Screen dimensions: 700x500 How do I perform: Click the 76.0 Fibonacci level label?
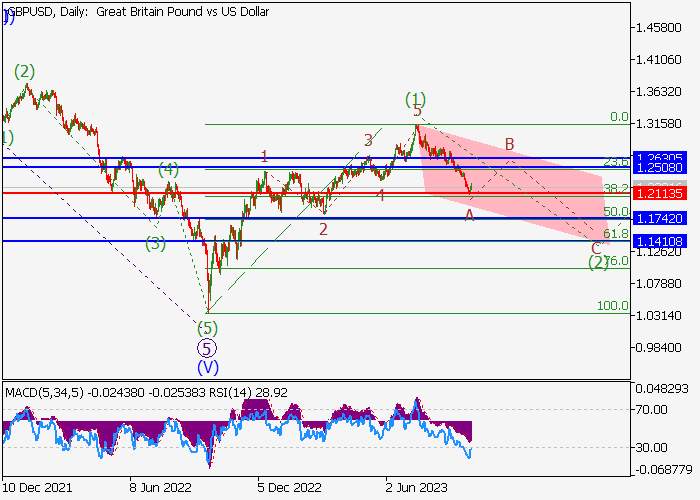coord(618,261)
